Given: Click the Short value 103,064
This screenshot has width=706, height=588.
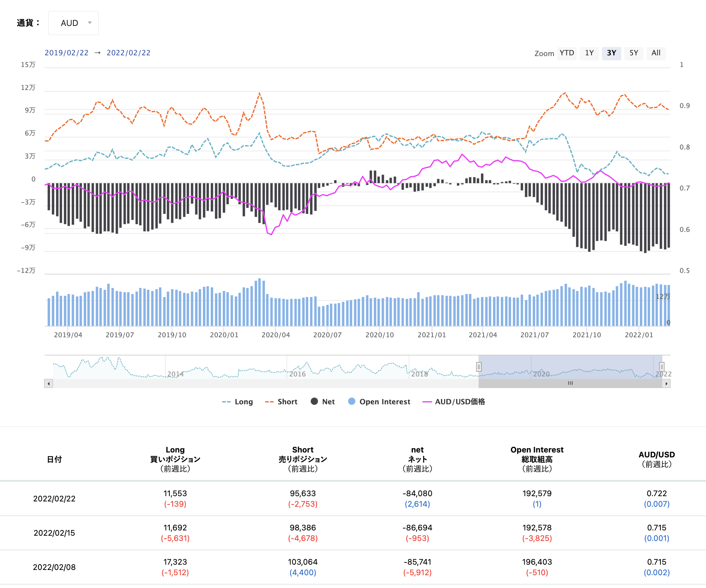Looking at the screenshot, I should coord(303,562).
